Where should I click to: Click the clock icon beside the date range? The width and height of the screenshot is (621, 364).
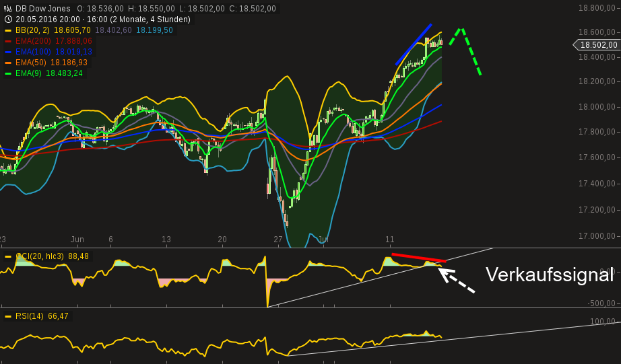coord(8,20)
